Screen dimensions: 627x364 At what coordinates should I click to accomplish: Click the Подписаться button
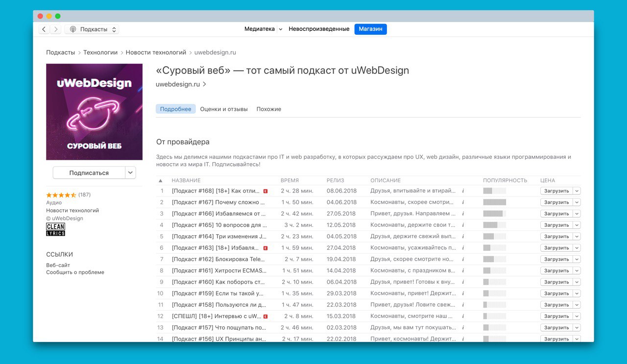(89, 173)
